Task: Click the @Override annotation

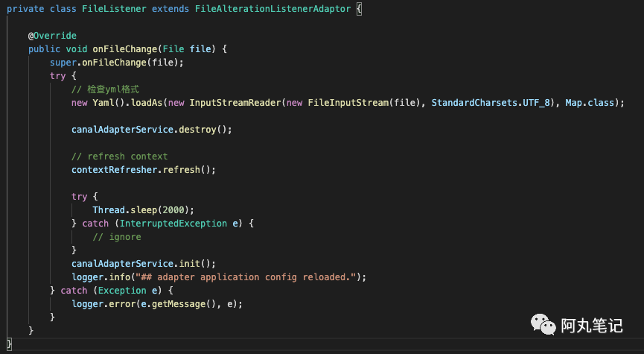Action: tap(52, 36)
